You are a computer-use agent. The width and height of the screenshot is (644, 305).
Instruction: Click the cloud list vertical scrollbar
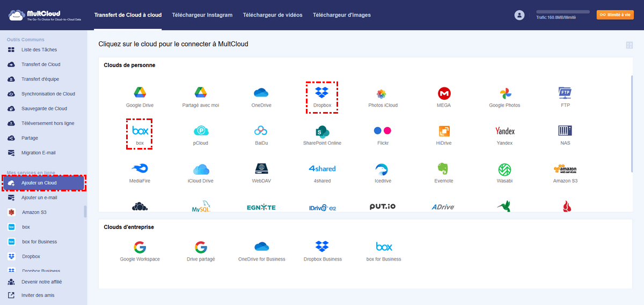632,124
